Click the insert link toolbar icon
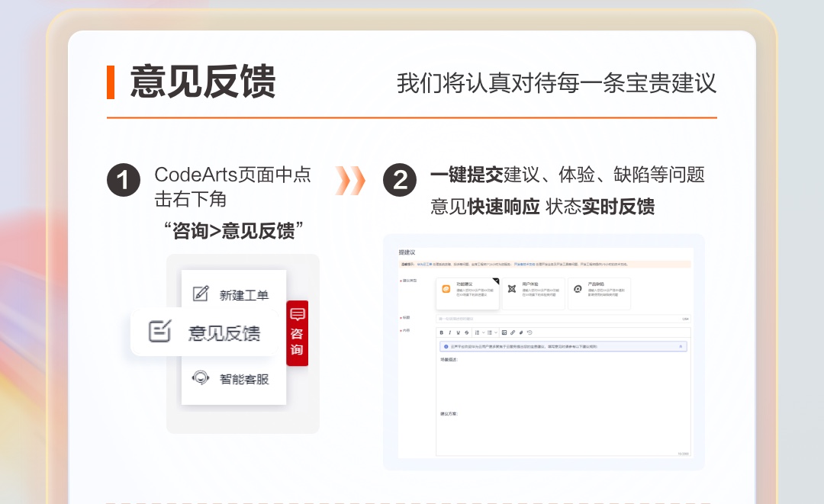The image size is (824, 504). [x=513, y=332]
